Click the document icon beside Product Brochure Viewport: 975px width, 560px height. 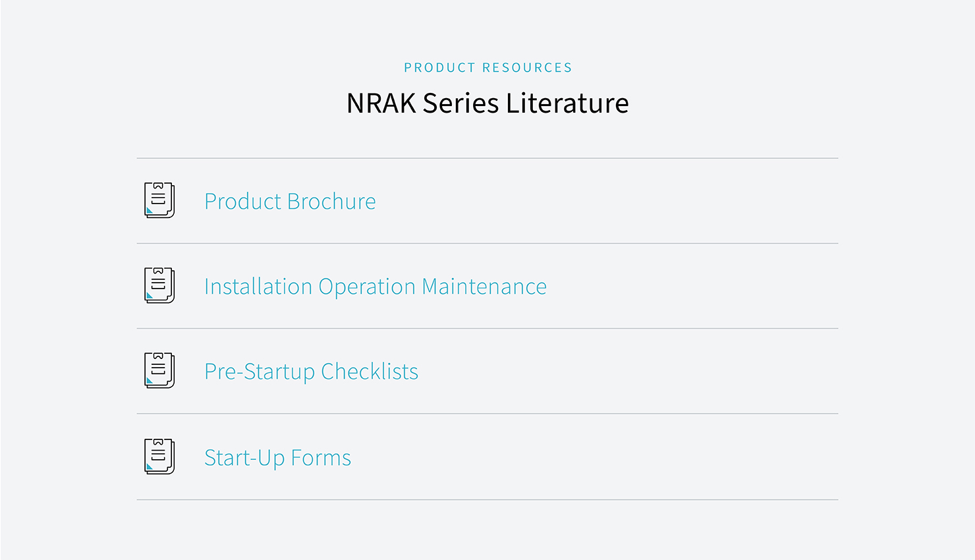[x=159, y=200]
